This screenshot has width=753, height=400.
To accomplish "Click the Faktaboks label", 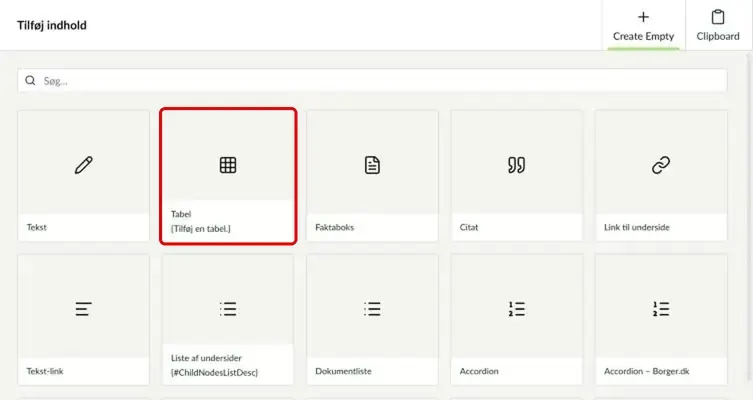I will coord(335,227).
